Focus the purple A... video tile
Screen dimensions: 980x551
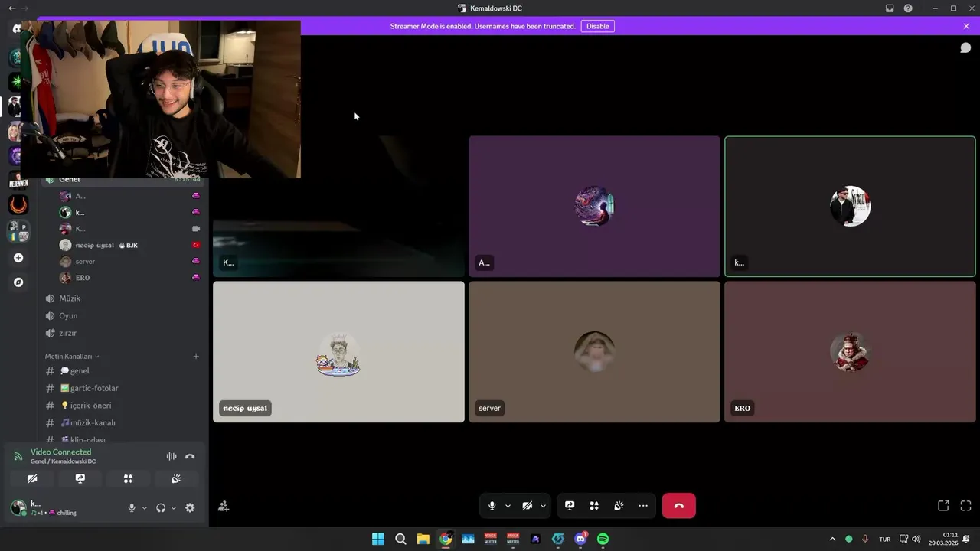click(594, 206)
